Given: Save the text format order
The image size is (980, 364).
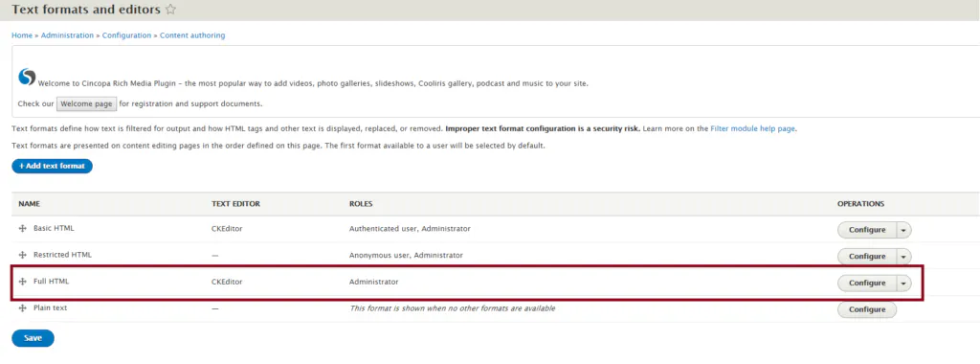Looking at the screenshot, I should click(33, 338).
